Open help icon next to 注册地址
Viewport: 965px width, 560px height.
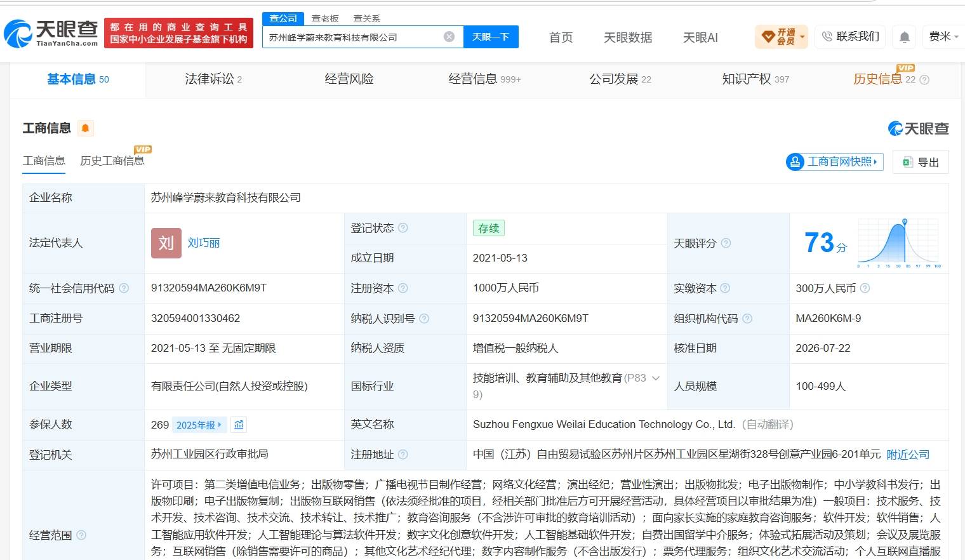403,455
